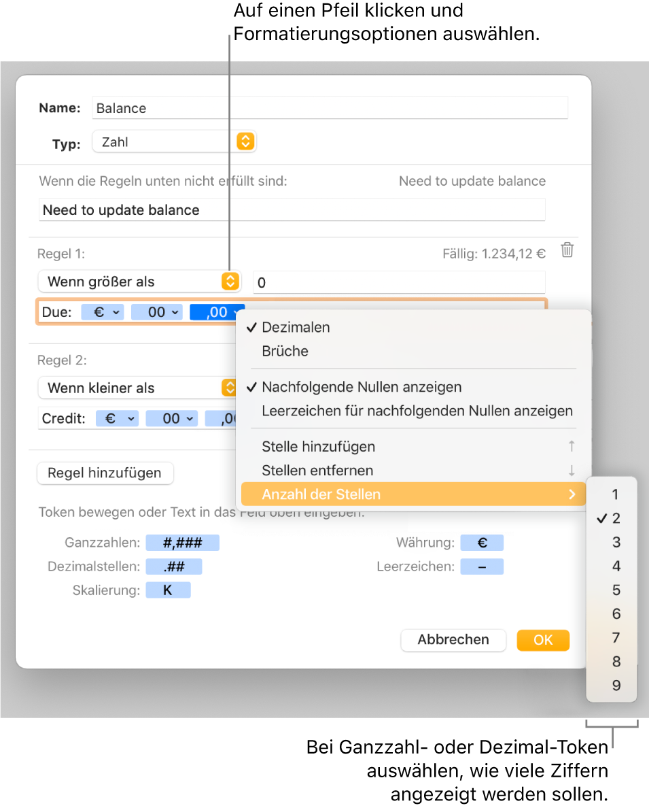649x812 pixels.
Task: Click the Fällig: 1.234,12 € preview text
Action: point(494,254)
